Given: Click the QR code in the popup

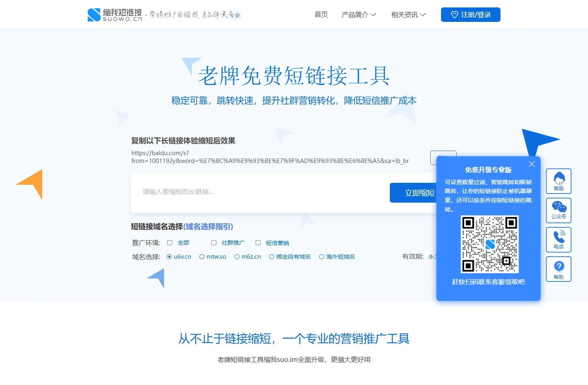Looking at the screenshot, I should coord(489,244).
